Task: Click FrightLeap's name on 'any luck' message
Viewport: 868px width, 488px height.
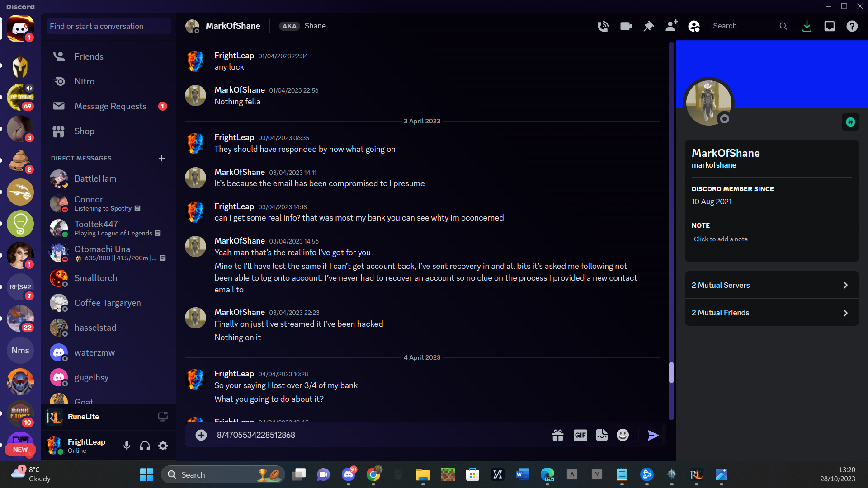Action: [234, 56]
